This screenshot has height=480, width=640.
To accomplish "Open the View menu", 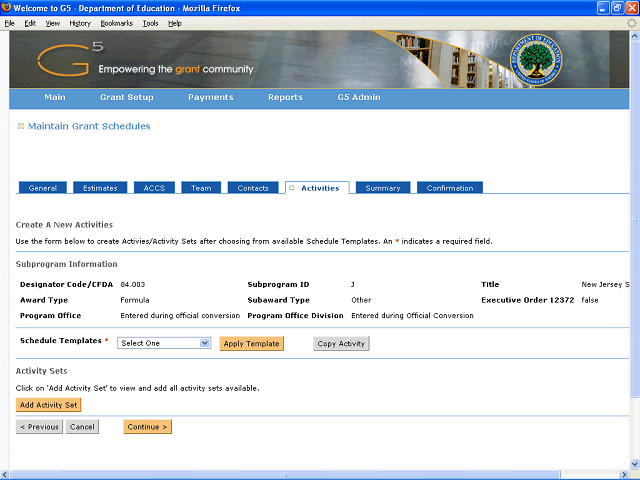I will click(53, 23).
